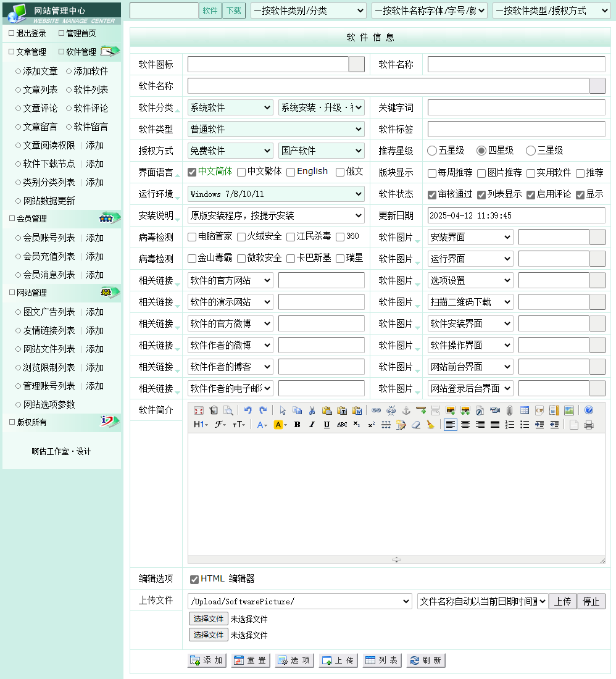Open 添加软件 in sidebar menu
Screen dimensions: 616x679
91,71
